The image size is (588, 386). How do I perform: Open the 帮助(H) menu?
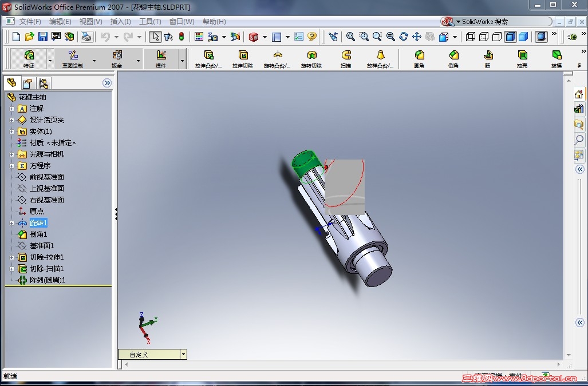coord(214,22)
